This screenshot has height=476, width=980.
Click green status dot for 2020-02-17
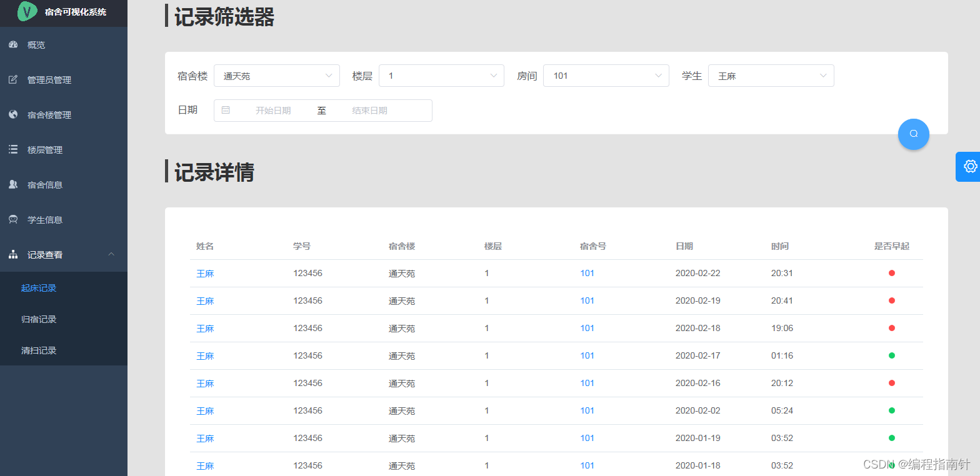892,355
